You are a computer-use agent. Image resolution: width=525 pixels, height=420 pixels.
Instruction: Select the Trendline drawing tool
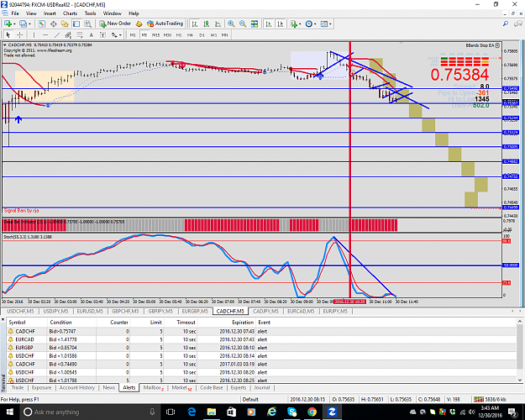click(57, 34)
